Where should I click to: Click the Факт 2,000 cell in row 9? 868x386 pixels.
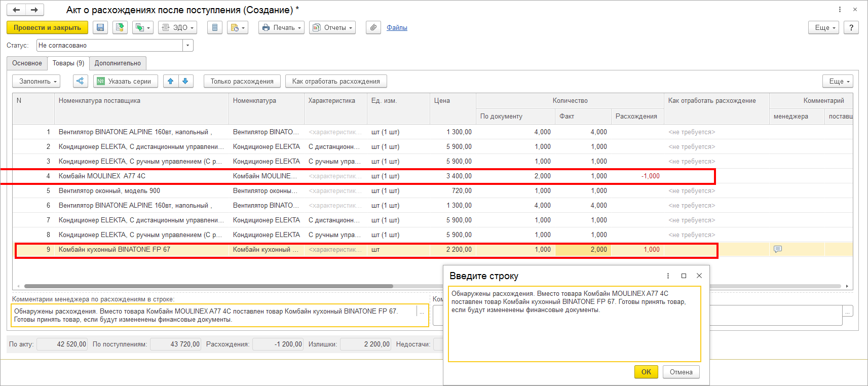(x=583, y=250)
